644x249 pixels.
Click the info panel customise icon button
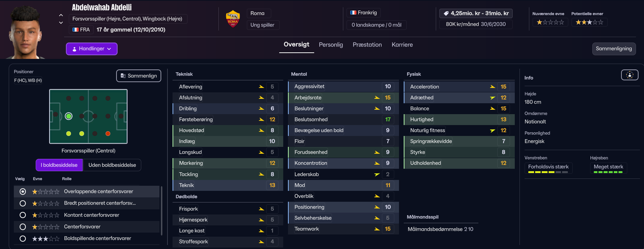(629, 75)
